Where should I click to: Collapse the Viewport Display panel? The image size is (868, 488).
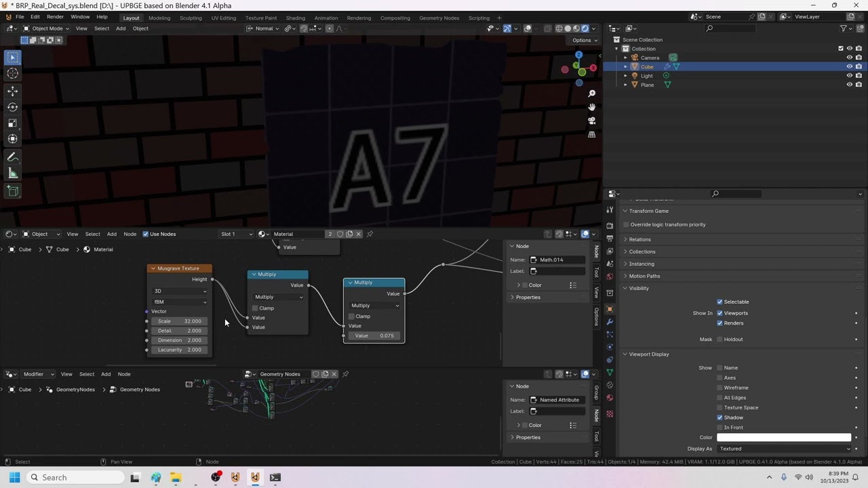click(x=648, y=354)
